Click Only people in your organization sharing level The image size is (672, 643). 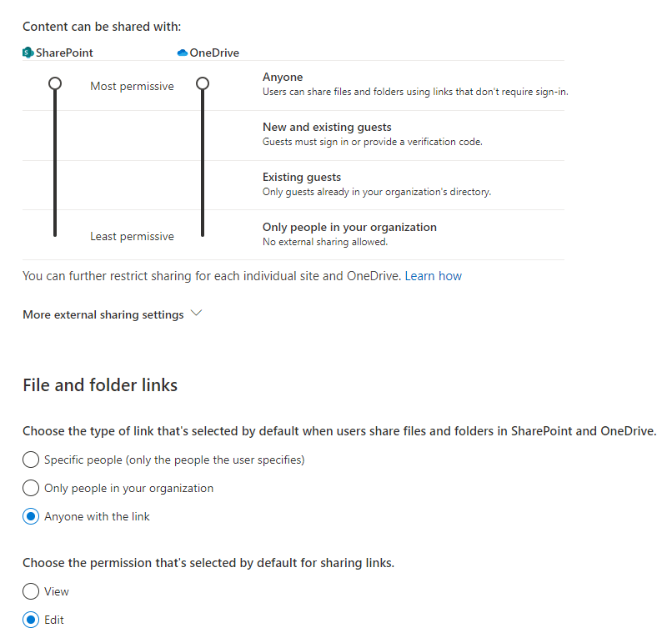(349, 227)
